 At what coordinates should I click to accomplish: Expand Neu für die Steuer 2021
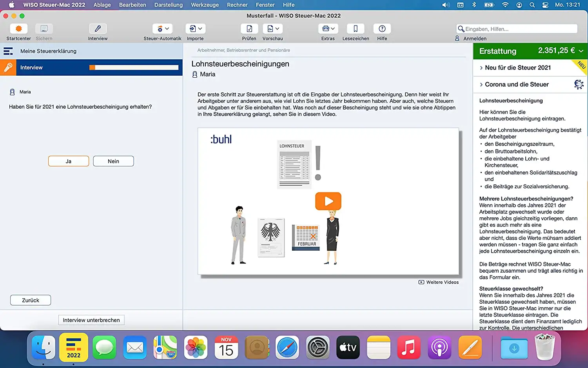[x=517, y=68]
